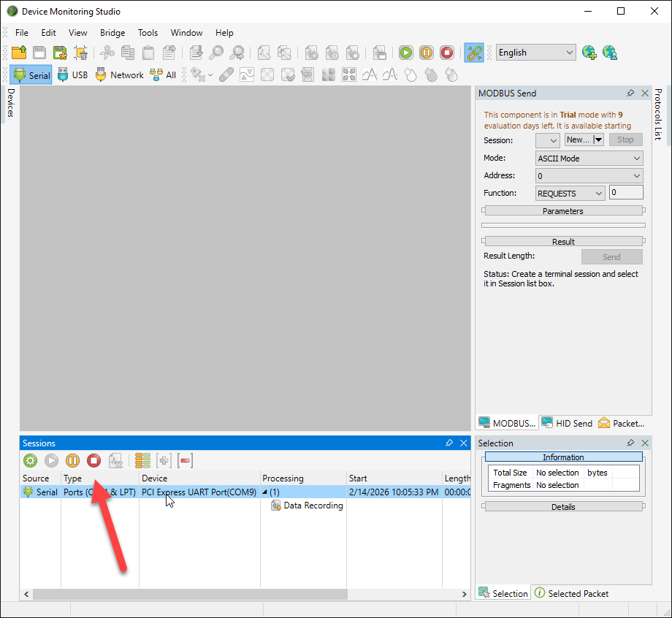
Task: Click the Function number input field
Action: 627,193
